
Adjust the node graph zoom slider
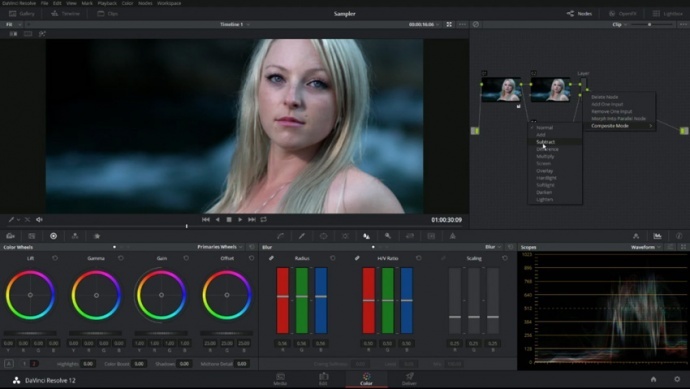649,24
